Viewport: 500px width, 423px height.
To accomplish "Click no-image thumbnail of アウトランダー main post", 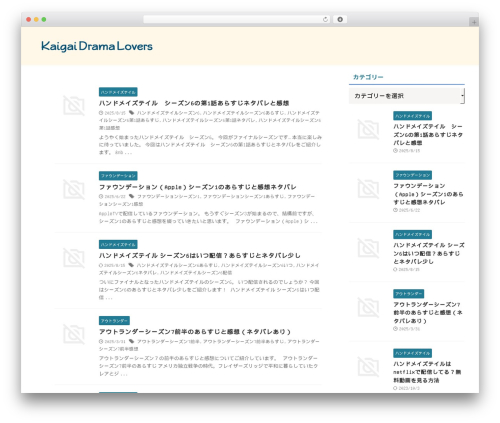I will 74,334.
